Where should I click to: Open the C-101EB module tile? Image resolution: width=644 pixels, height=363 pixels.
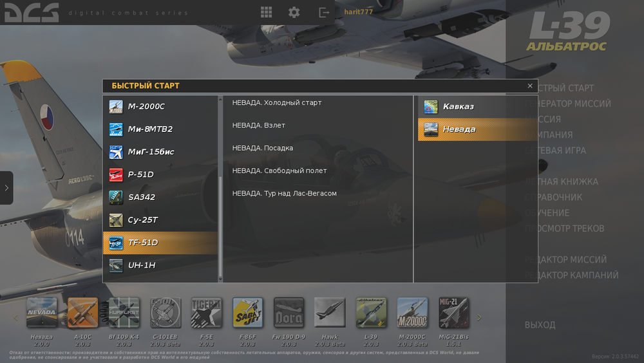point(165,313)
